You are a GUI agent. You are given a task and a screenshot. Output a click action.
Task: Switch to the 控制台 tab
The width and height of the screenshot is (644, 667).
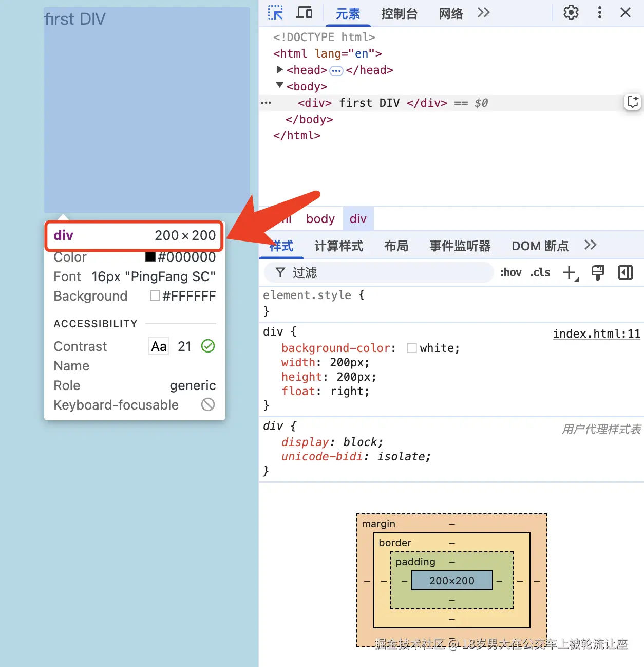pyautogui.click(x=399, y=14)
